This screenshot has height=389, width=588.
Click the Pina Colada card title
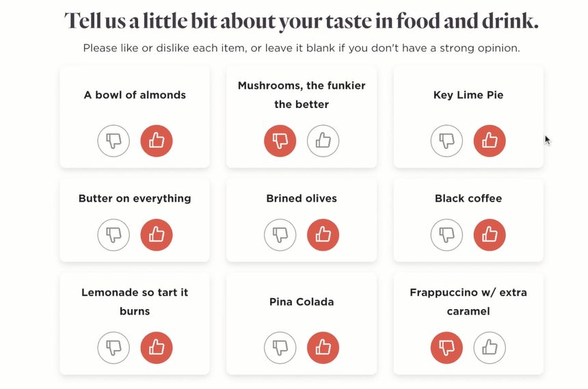coord(302,301)
